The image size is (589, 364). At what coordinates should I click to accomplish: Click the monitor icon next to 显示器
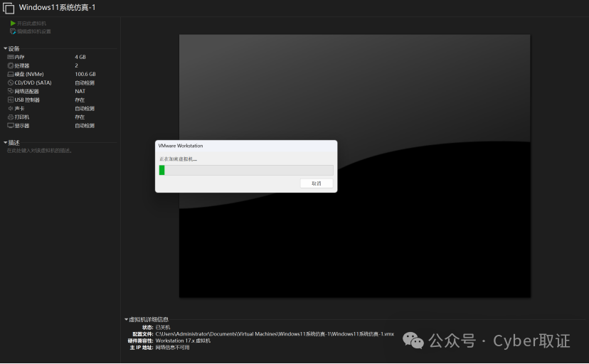(x=11, y=126)
